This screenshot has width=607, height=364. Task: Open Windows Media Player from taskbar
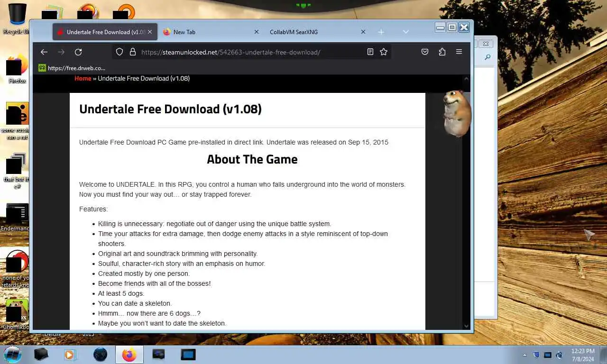[x=70, y=354]
